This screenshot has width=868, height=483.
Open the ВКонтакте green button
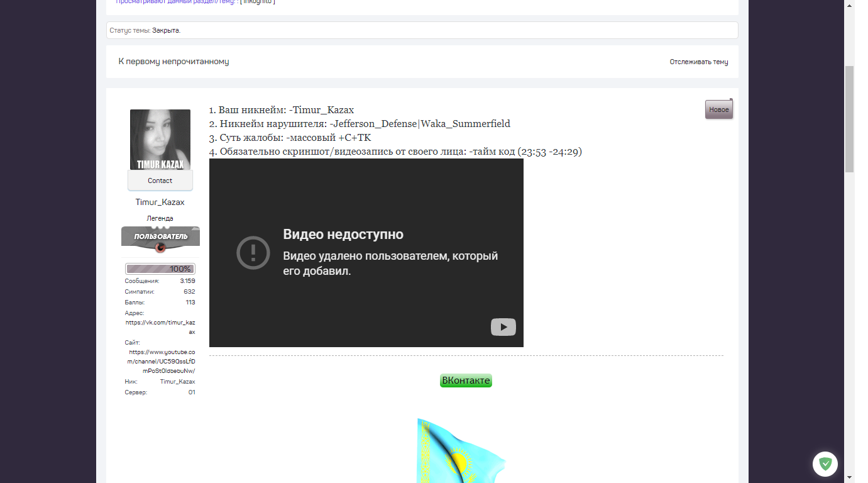click(466, 380)
